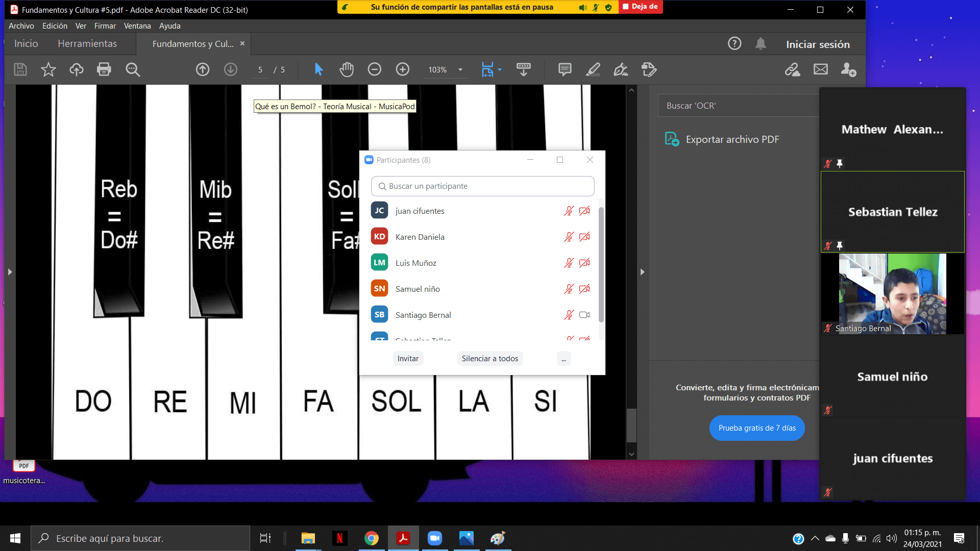Click Iniciar sesión
980x551 pixels.
pos(818,44)
